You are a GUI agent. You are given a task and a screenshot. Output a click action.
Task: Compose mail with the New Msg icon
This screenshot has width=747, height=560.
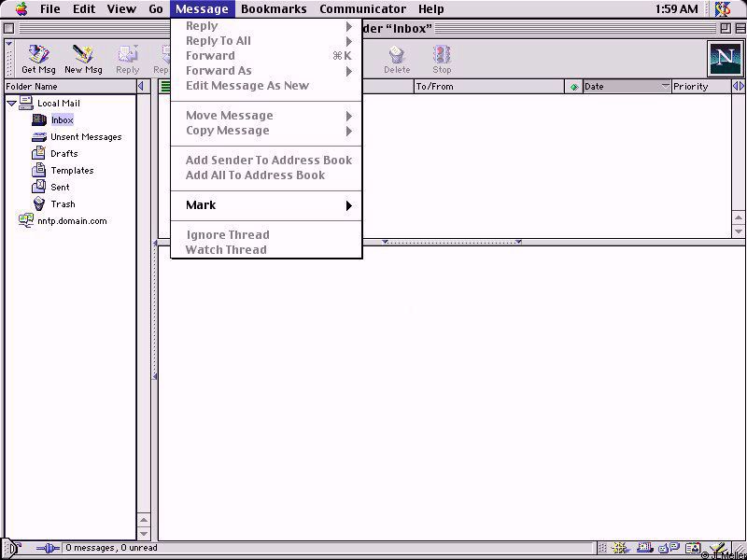pos(83,54)
